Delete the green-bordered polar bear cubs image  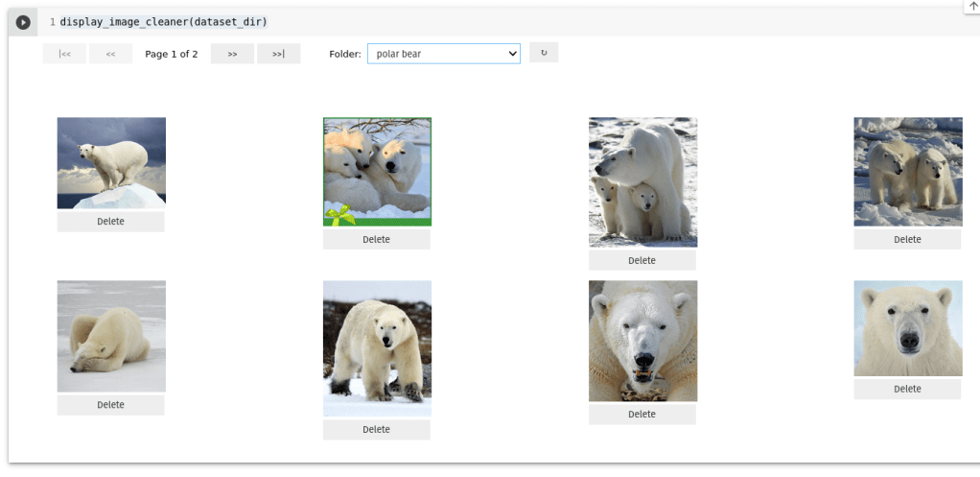click(x=376, y=239)
